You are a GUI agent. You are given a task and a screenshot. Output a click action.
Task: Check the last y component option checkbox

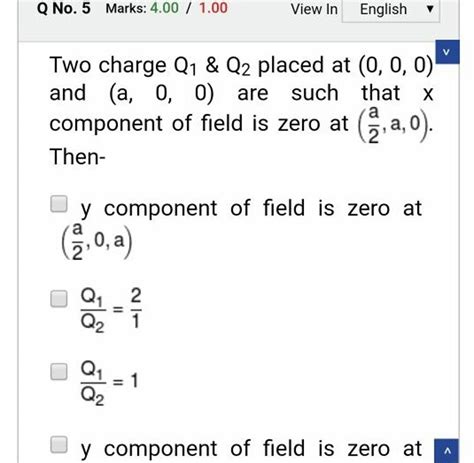coord(59,445)
